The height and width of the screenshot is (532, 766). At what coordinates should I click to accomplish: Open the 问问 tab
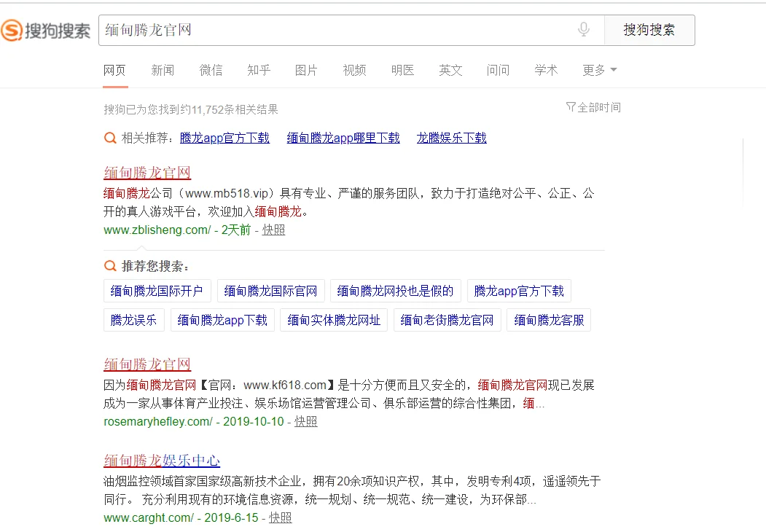point(498,71)
